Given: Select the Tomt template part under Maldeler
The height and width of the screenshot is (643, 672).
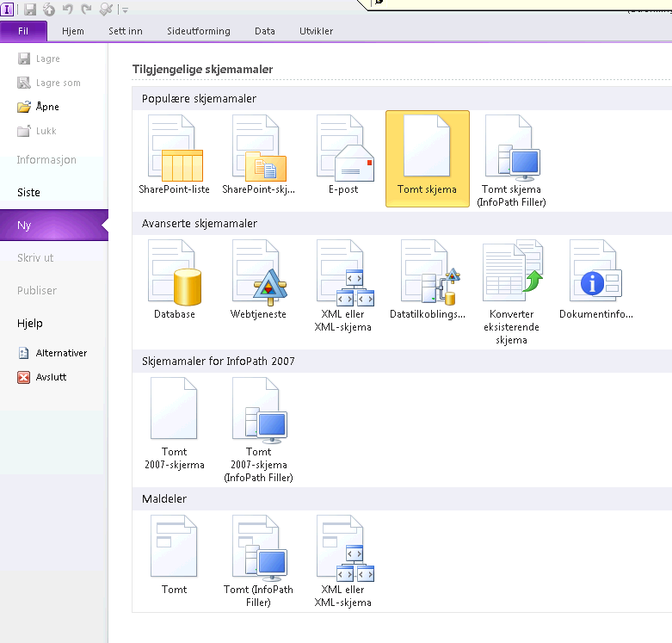Looking at the screenshot, I should click(175, 555).
